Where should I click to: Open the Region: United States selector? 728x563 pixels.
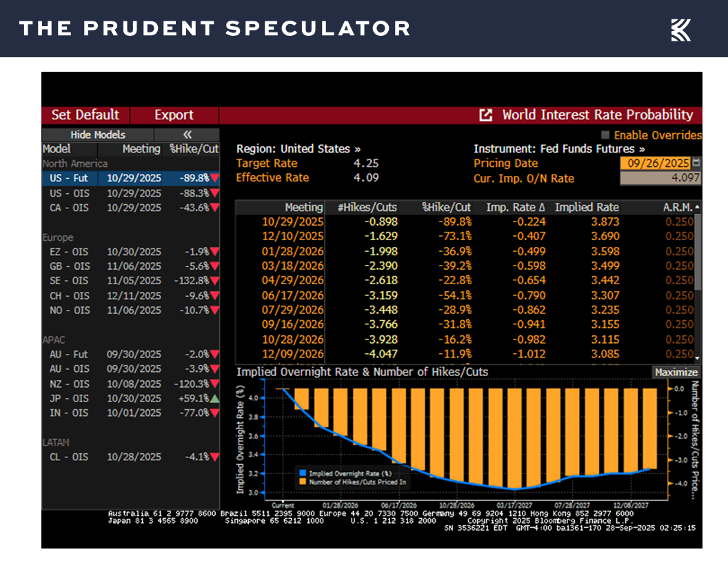(298, 149)
